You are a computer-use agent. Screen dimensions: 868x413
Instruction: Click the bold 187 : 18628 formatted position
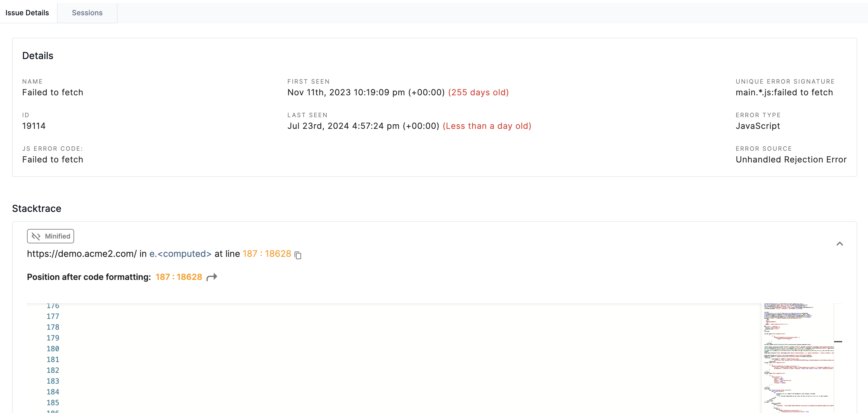point(178,277)
